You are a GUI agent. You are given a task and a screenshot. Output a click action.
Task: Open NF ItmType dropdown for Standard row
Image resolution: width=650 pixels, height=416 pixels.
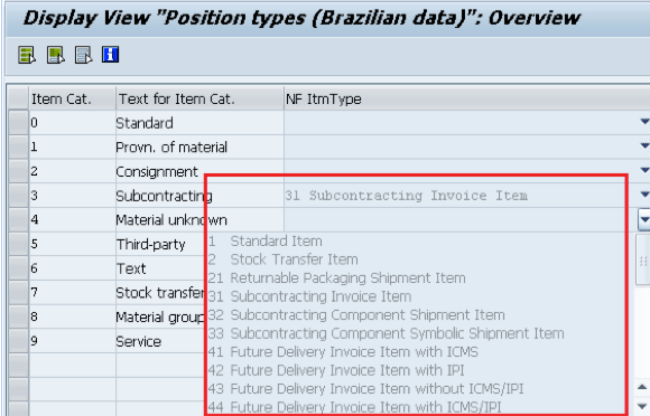click(x=643, y=123)
